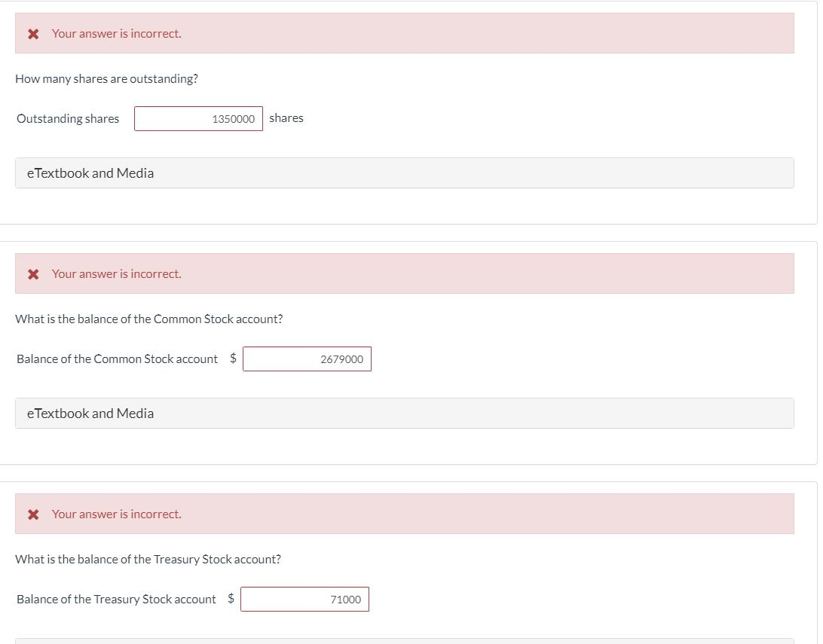
Task: Click the dollar sign before Common Stock input
Action: pyautogui.click(x=233, y=359)
